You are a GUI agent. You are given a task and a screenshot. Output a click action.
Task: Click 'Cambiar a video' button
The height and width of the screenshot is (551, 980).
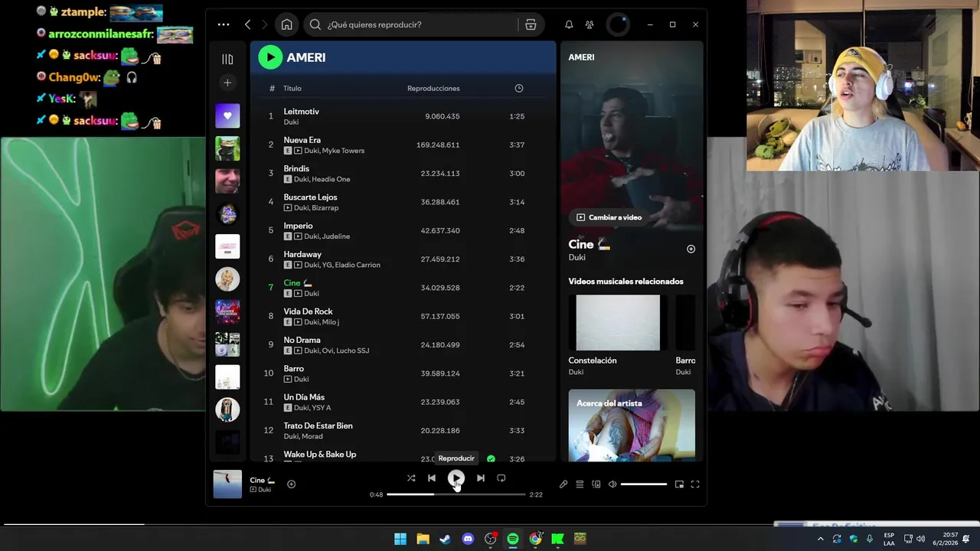609,217
